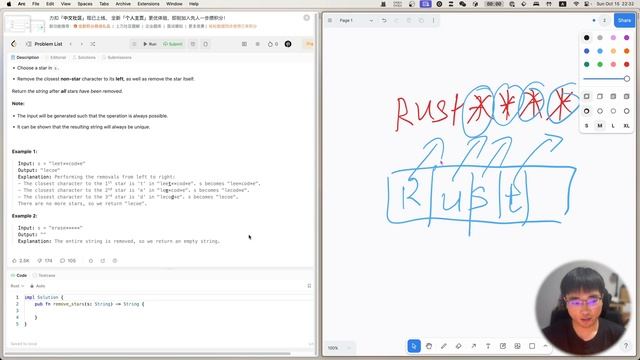Screen dimensions: 640x360
Task: Select the semi-transparent fill style option
Action: [x=600, y=97]
